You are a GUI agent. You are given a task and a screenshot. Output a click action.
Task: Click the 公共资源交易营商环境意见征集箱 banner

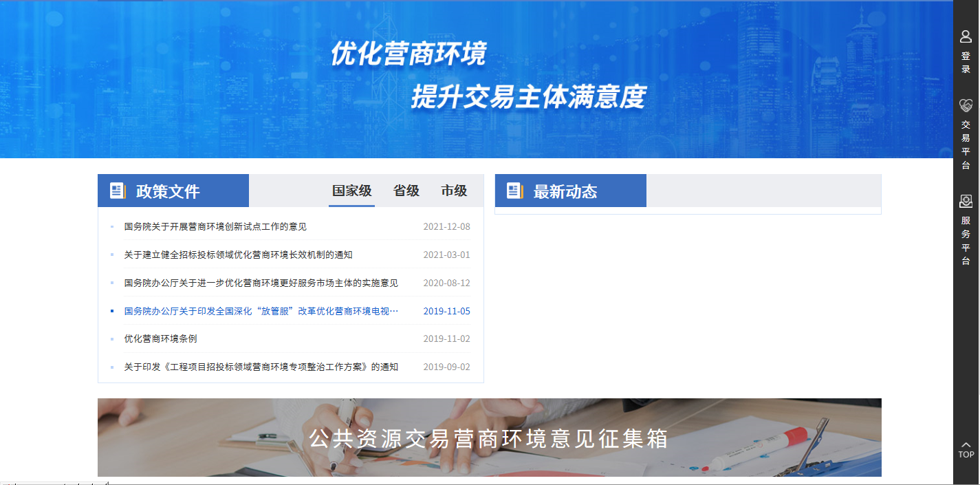click(489, 438)
